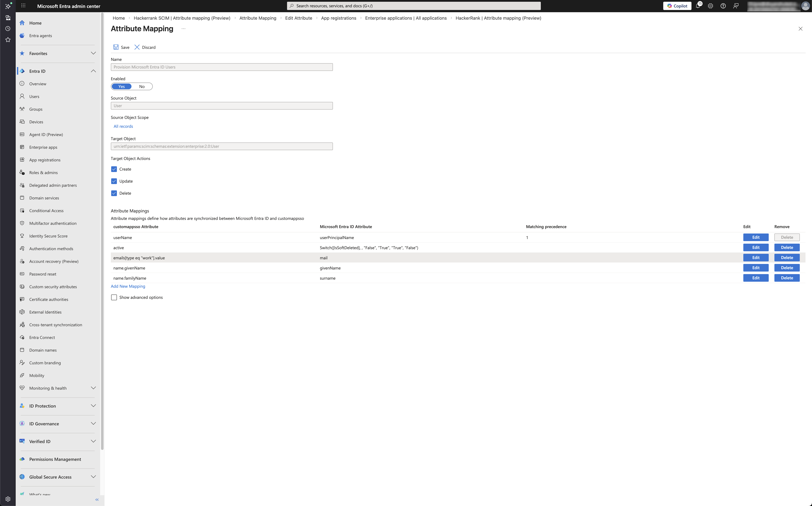Open the feedback icon in top bar
This screenshot has width=812, height=506.
[736, 6]
